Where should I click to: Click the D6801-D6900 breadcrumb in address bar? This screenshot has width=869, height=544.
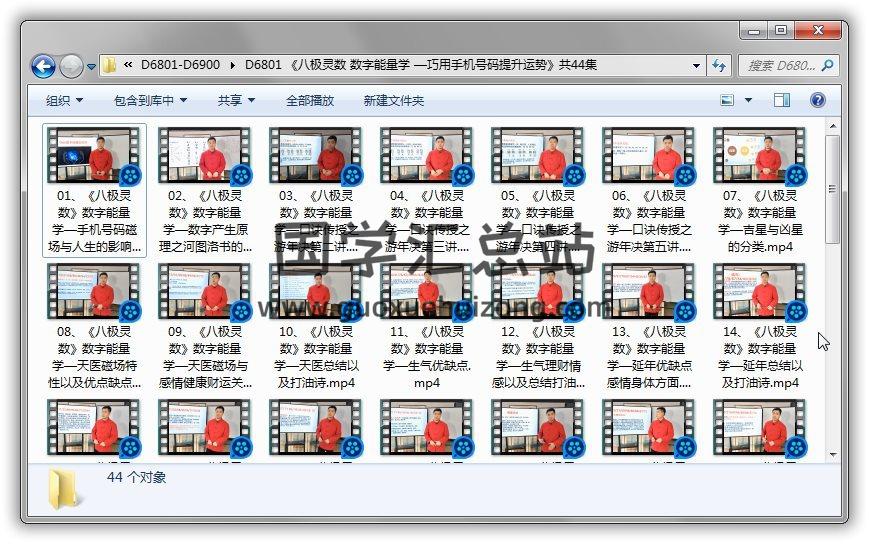tap(181, 66)
